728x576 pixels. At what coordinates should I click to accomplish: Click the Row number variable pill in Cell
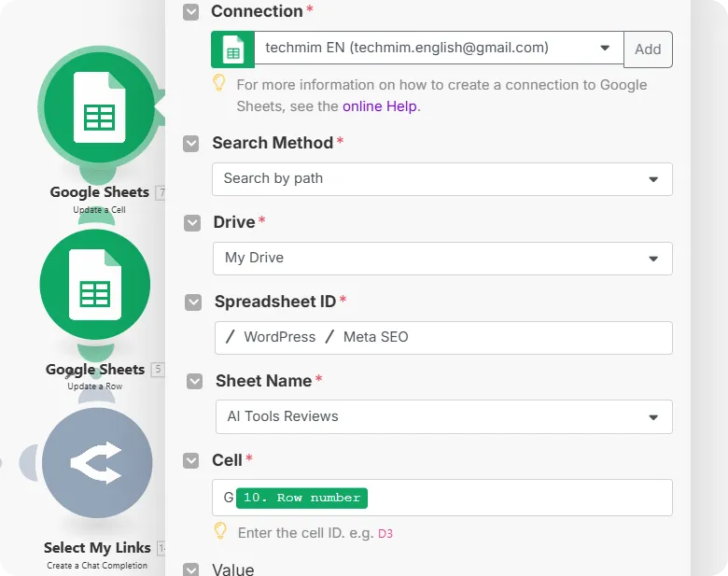tap(301, 498)
